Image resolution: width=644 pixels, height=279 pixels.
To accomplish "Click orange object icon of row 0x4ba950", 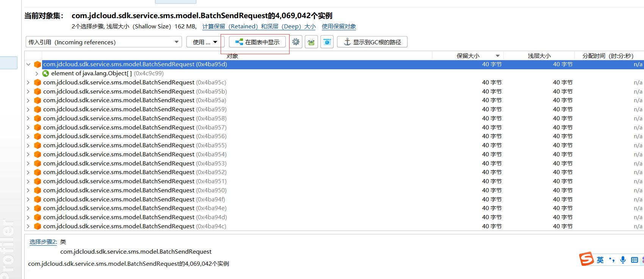I will click(38, 190).
